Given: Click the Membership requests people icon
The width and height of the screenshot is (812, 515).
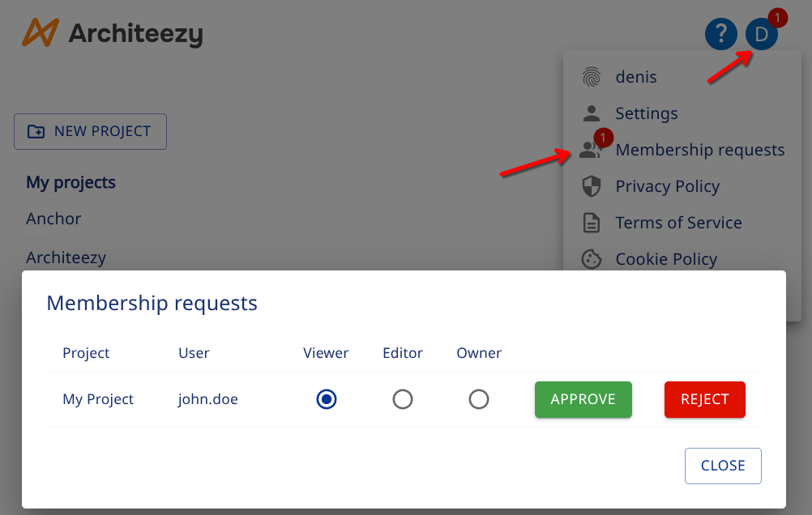Looking at the screenshot, I should pyautogui.click(x=591, y=151).
